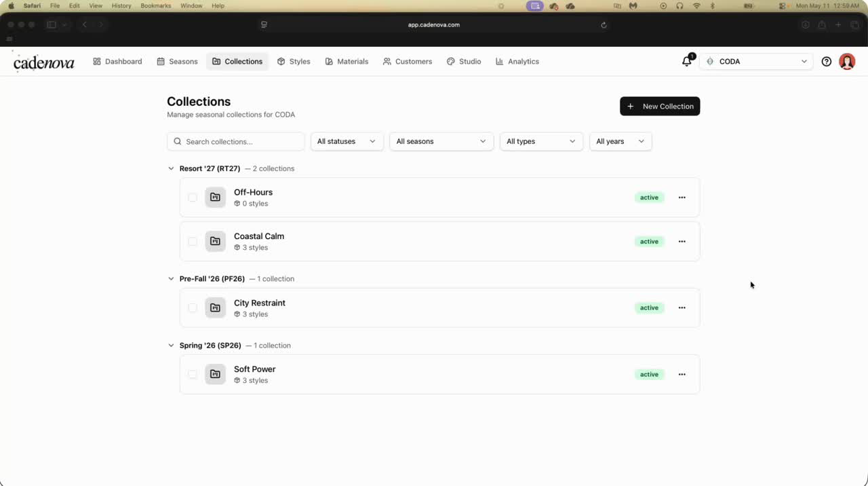The height and width of the screenshot is (486, 868).
Task: Open the All statuses filter dropdown
Action: (x=347, y=141)
